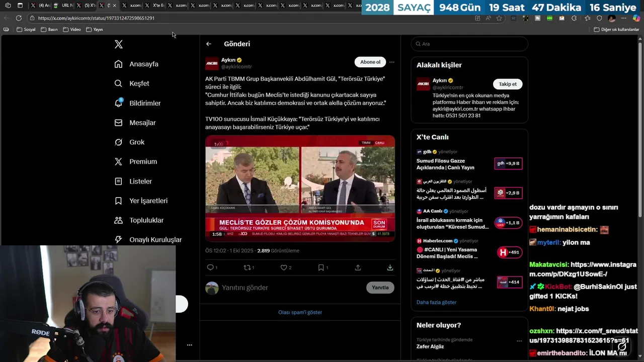This screenshot has height=362, width=644.
Task: Open Keşfet explore page
Action: pyautogui.click(x=132, y=83)
